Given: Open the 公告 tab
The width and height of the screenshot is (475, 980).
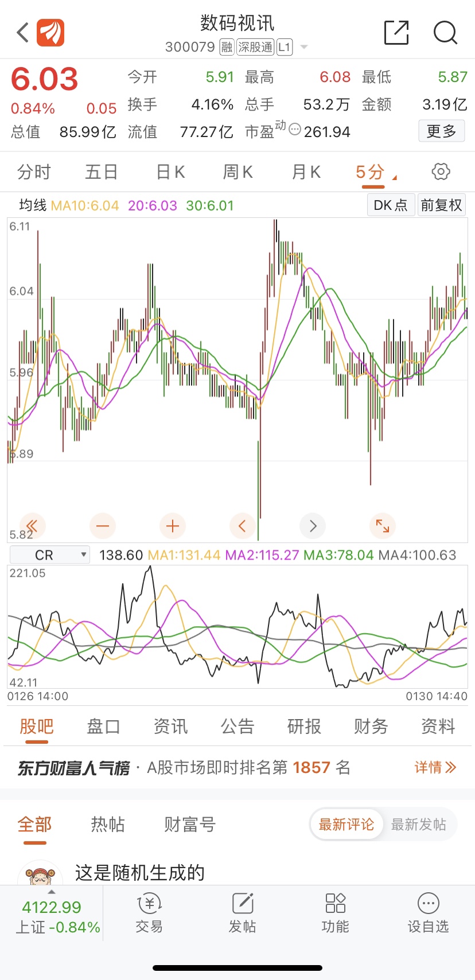Looking at the screenshot, I should tap(237, 727).
